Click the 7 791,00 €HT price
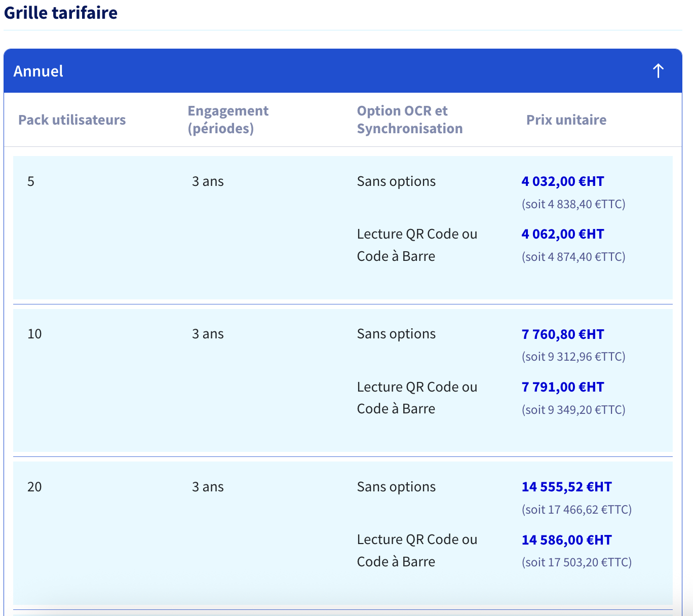Screen dimensions: 693x616 (563, 387)
